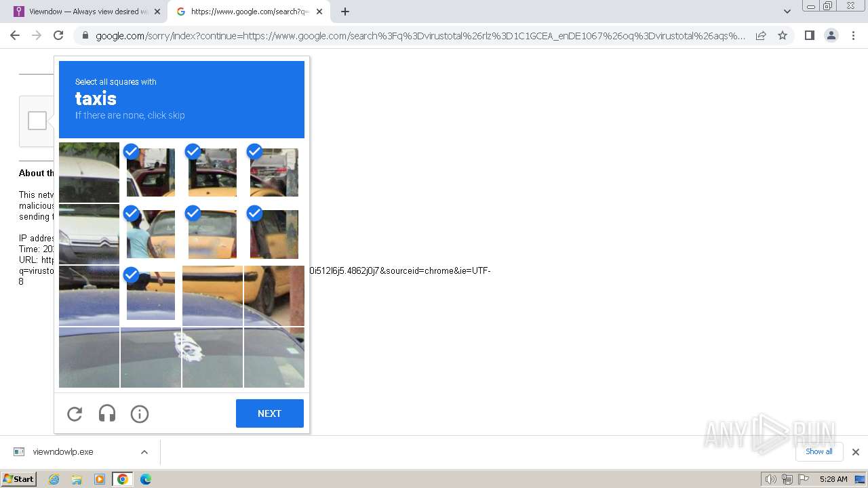Select third row third yellow taxi tile

tap(212, 296)
